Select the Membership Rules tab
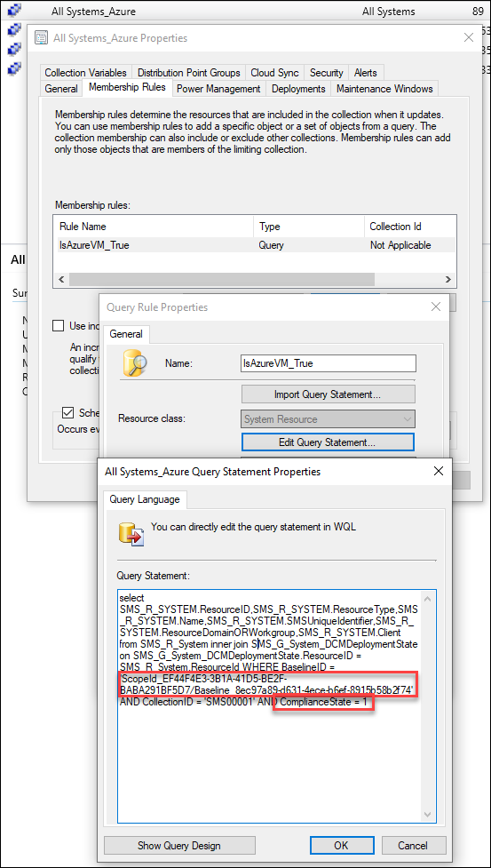This screenshot has width=491, height=868. pos(127,87)
